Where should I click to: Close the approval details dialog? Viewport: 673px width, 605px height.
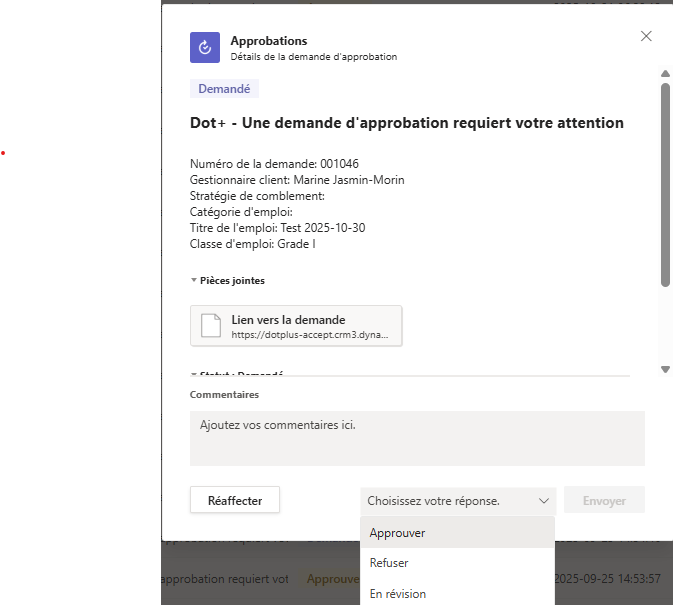[646, 36]
